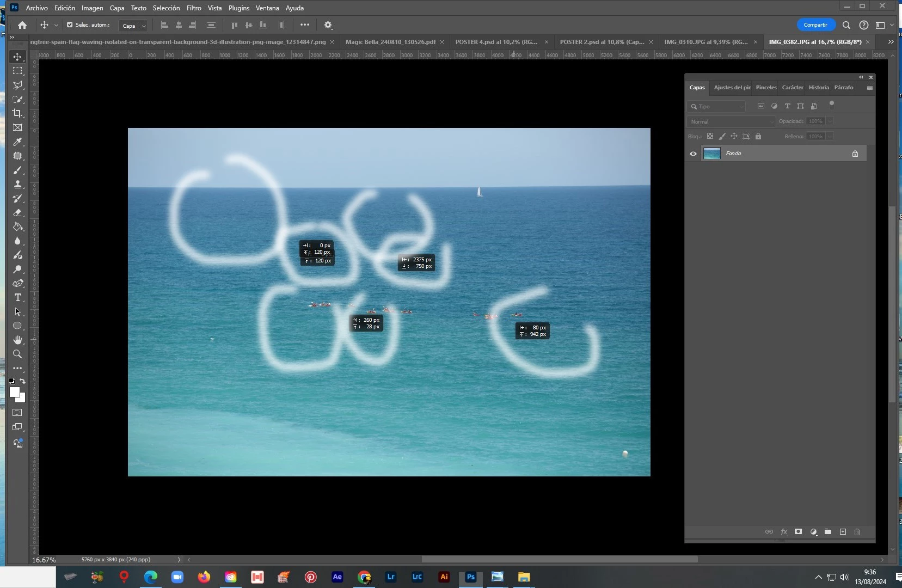Open the Imagen menu
The height and width of the screenshot is (588, 902).
tap(92, 8)
